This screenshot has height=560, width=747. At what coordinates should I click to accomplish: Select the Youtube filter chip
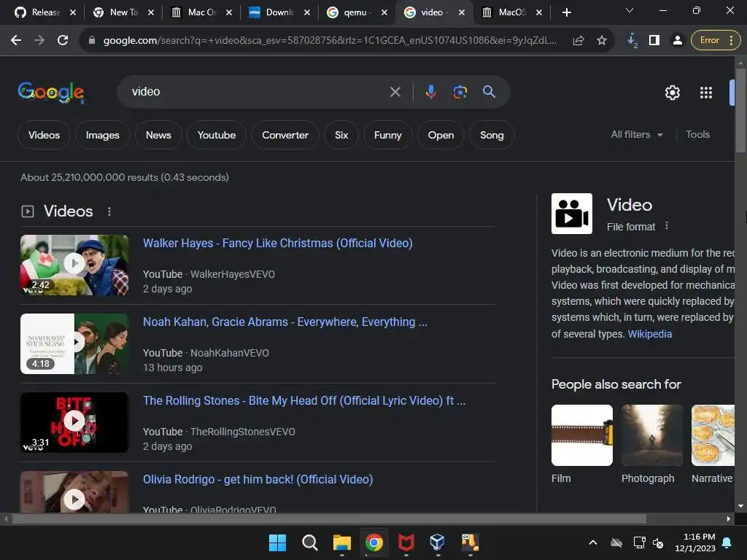(x=216, y=135)
